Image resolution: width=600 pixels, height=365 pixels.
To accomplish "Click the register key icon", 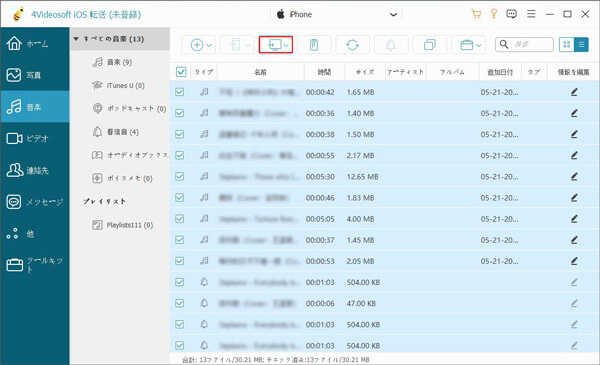I will [494, 14].
